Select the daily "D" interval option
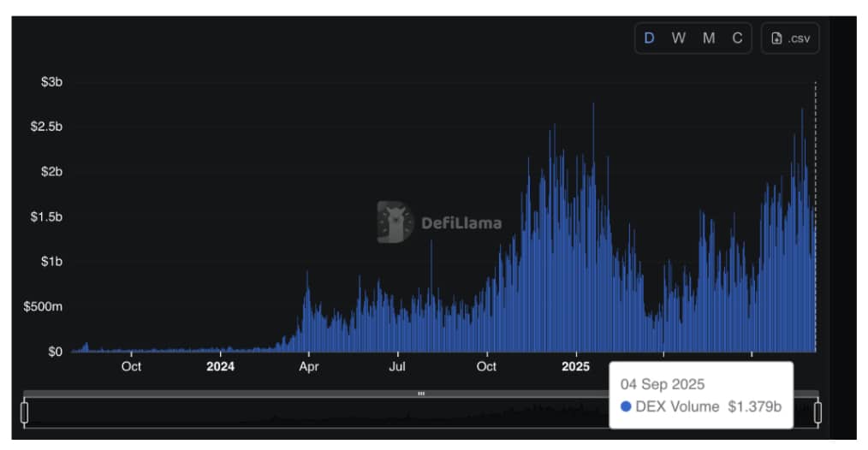Screen dimensions: 868x450 pos(649,38)
